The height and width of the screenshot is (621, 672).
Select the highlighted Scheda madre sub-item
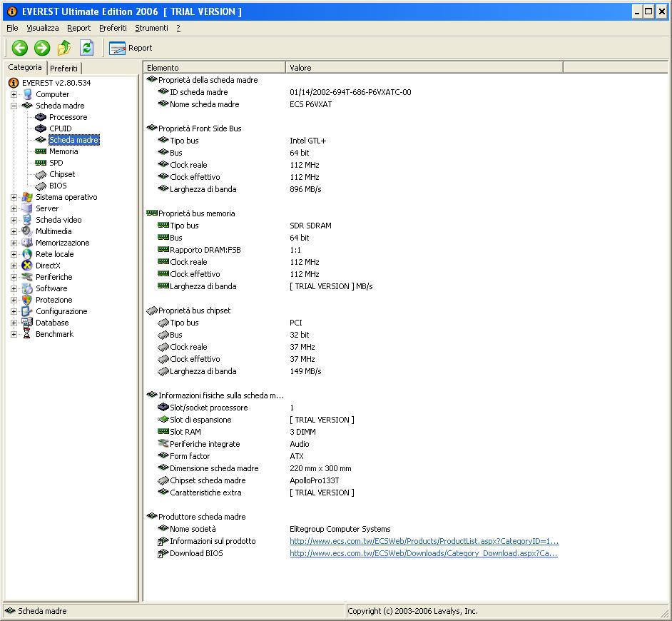73,140
